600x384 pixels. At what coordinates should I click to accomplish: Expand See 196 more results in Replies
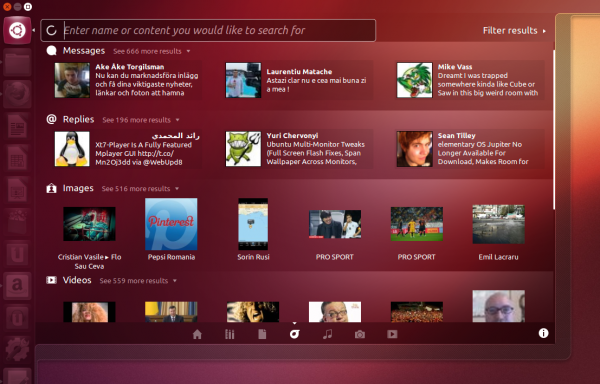point(141,120)
